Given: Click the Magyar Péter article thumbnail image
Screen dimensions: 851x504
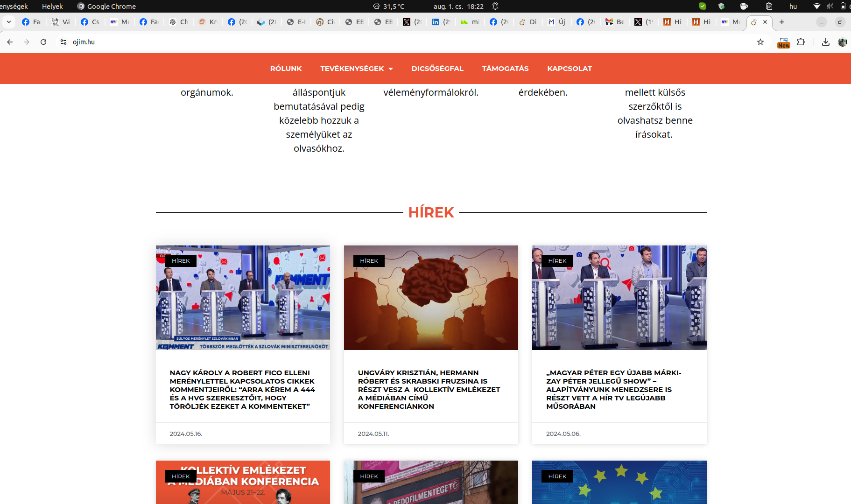Looking at the screenshot, I should [619, 298].
